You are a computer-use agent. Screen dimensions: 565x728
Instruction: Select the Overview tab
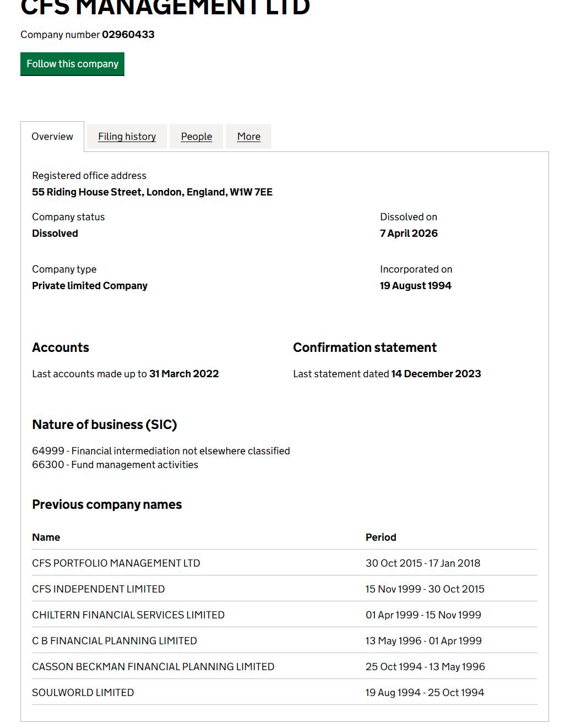click(x=52, y=137)
